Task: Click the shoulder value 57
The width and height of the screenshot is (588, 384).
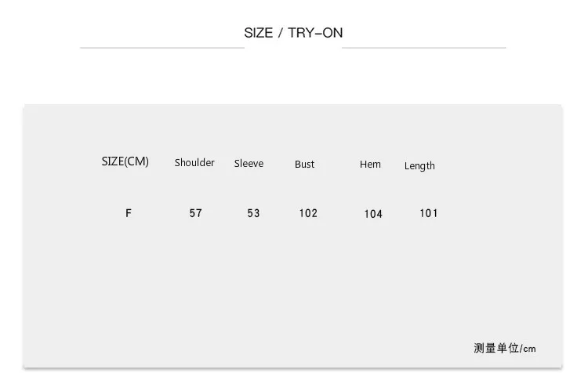Action: (196, 213)
